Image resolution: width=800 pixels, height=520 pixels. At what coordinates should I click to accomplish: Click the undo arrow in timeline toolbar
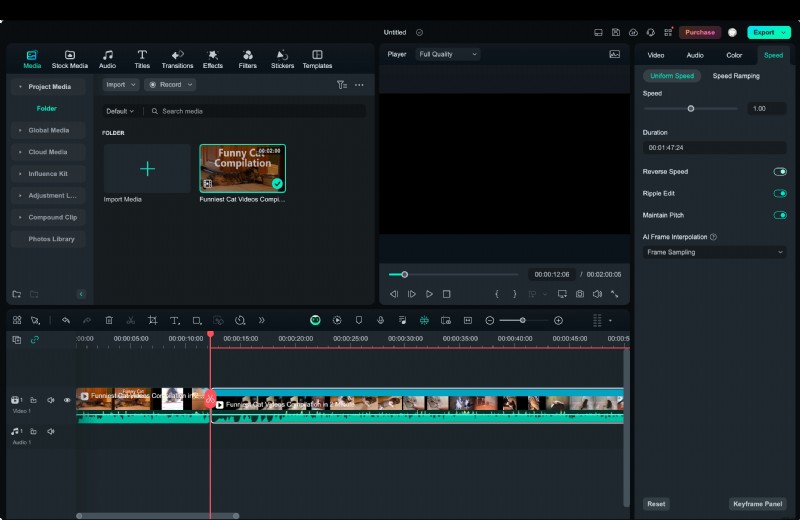click(66, 320)
